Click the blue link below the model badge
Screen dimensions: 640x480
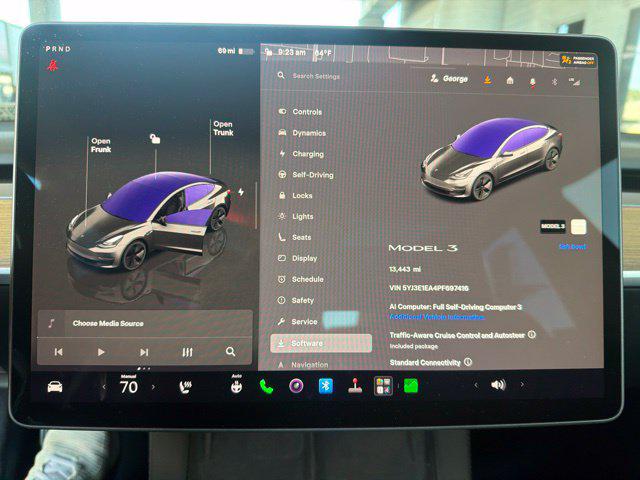573,247
